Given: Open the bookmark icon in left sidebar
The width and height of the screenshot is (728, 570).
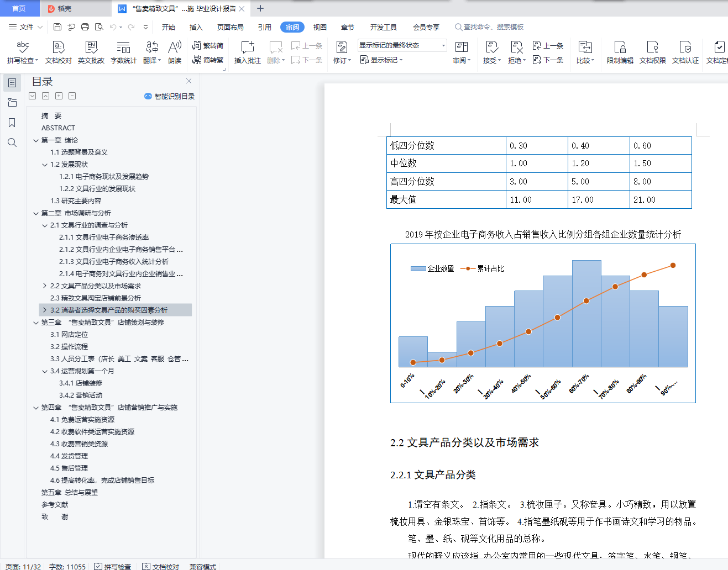Looking at the screenshot, I should tap(12, 123).
